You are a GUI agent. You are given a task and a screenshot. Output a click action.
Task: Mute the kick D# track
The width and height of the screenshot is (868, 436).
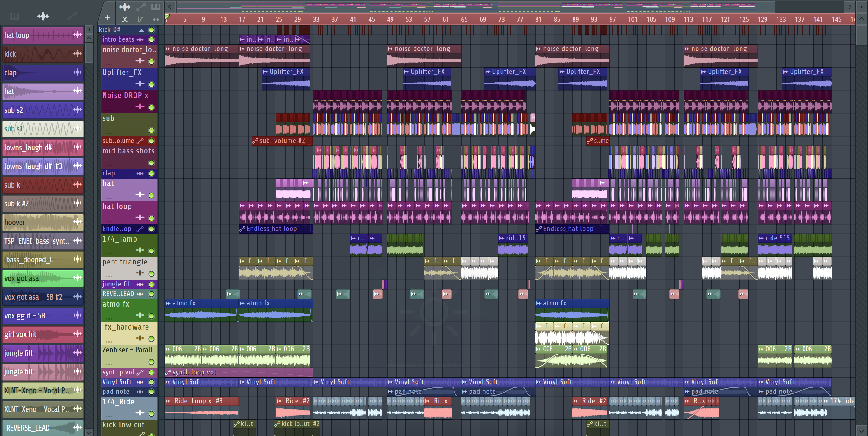(152, 30)
